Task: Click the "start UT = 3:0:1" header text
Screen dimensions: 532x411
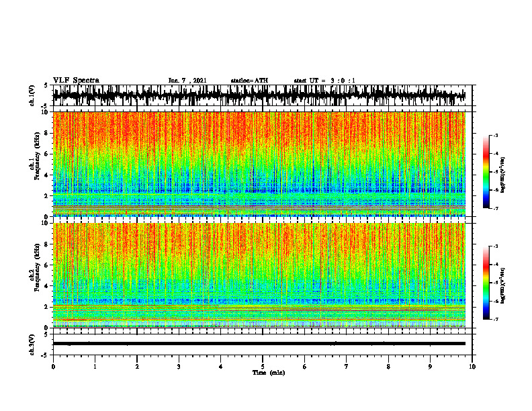Action: [x=324, y=81]
